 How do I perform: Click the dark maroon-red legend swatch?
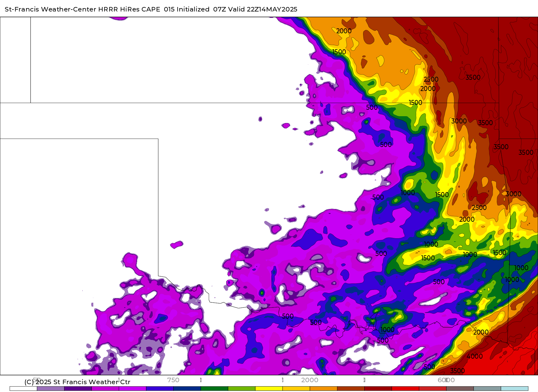[x=378, y=389]
